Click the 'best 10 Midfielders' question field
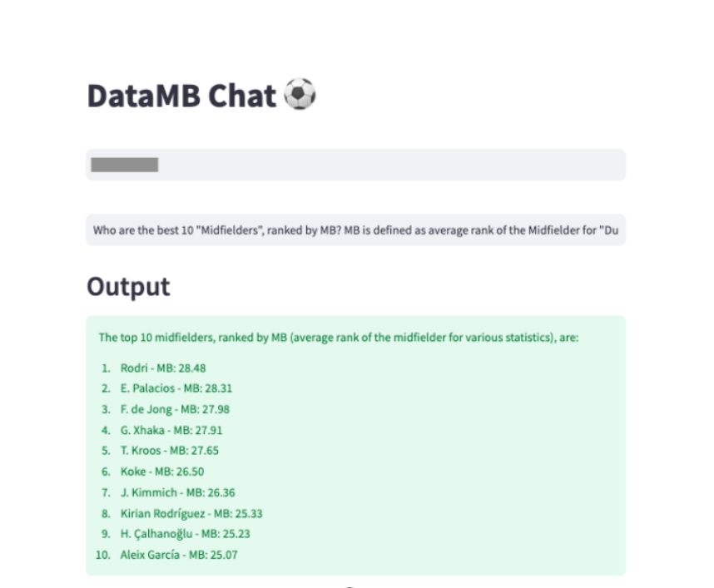Image resolution: width=714 pixels, height=588 pixels. 355,230
